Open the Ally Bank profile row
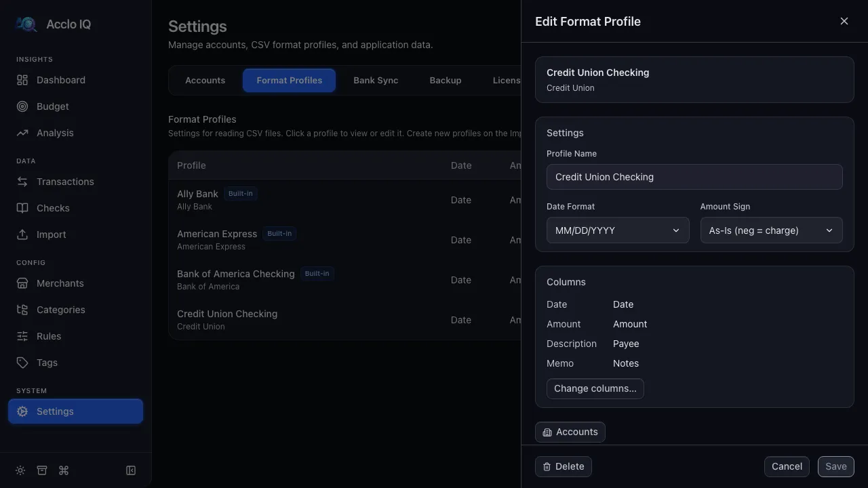This screenshot has height=488, width=868. (x=344, y=200)
